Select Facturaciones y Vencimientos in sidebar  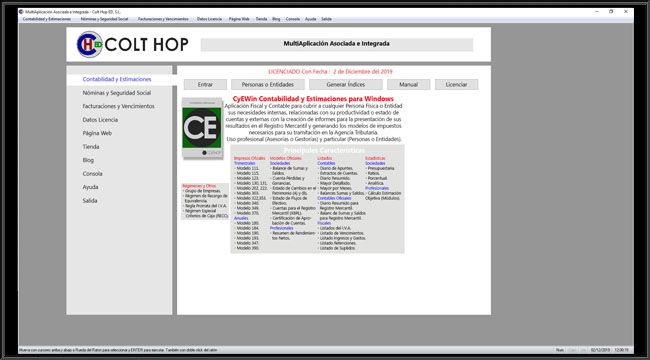pos(119,106)
